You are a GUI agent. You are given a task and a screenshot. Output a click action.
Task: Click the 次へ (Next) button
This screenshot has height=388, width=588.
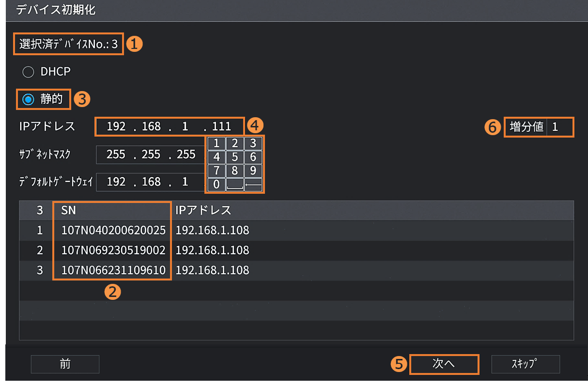click(444, 364)
